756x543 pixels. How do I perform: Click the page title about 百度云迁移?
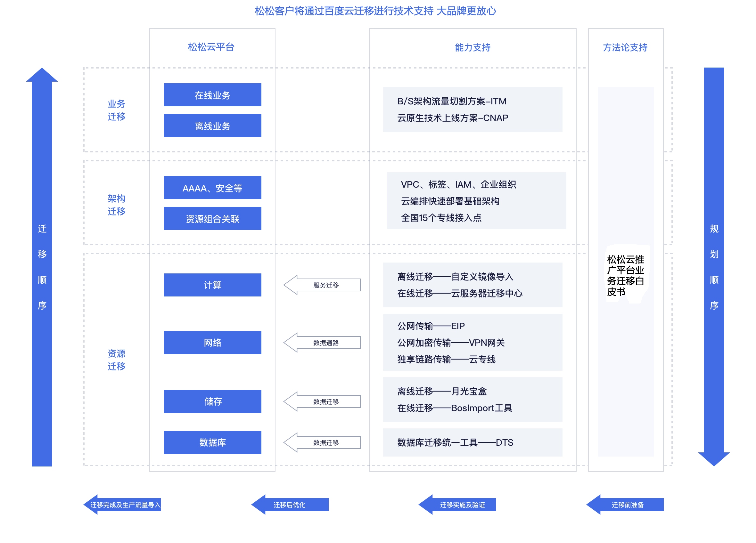click(375, 11)
